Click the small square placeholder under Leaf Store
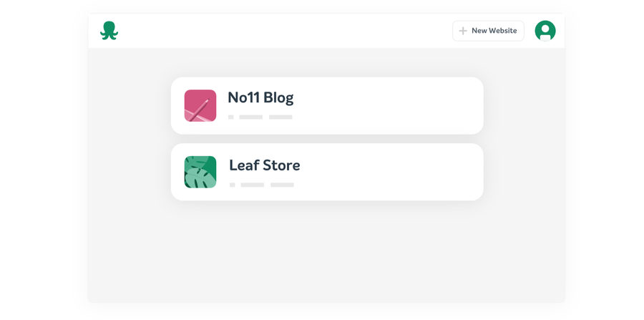 coord(232,185)
